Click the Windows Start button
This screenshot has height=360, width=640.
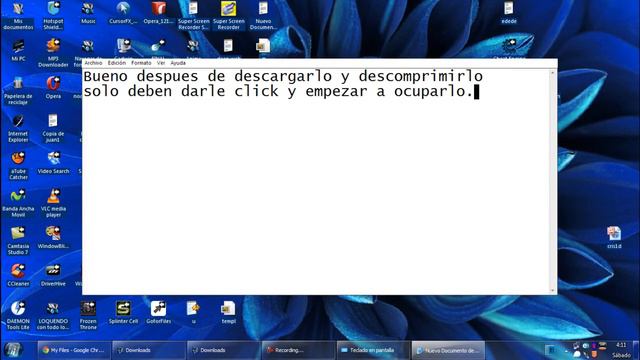[x=13, y=350]
